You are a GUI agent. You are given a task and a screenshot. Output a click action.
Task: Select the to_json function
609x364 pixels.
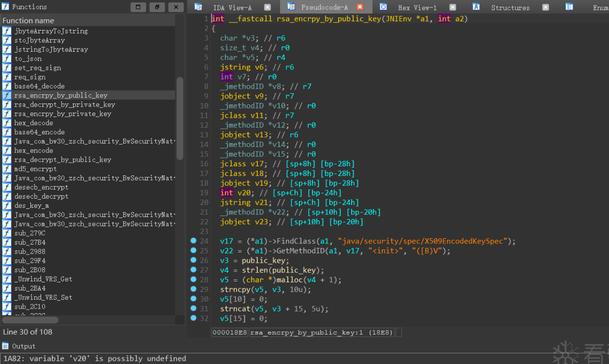tap(28, 58)
